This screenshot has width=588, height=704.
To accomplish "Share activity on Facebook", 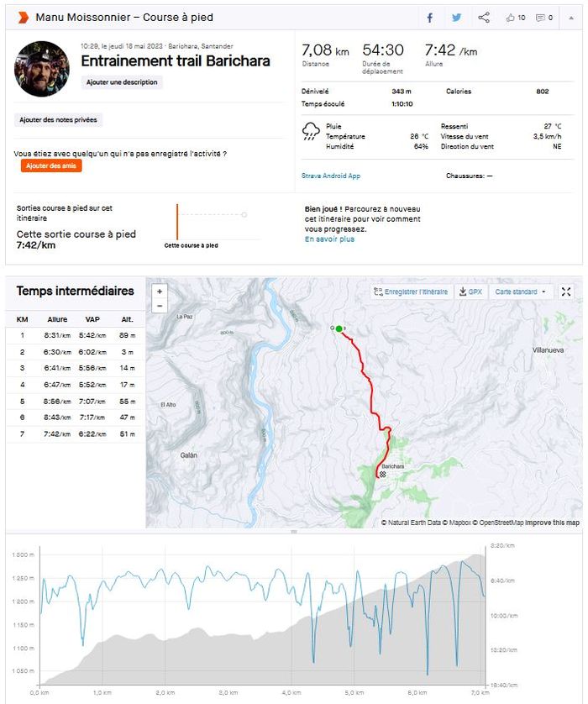I will [x=429, y=18].
